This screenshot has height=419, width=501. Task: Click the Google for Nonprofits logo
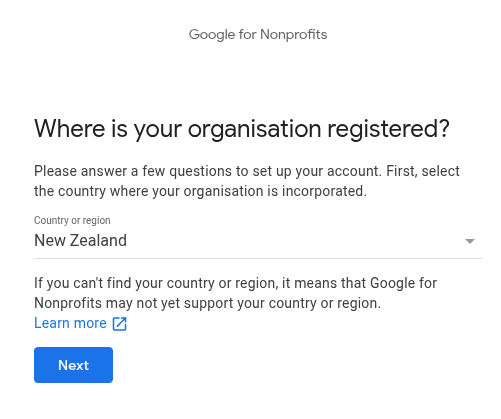[258, 35]
